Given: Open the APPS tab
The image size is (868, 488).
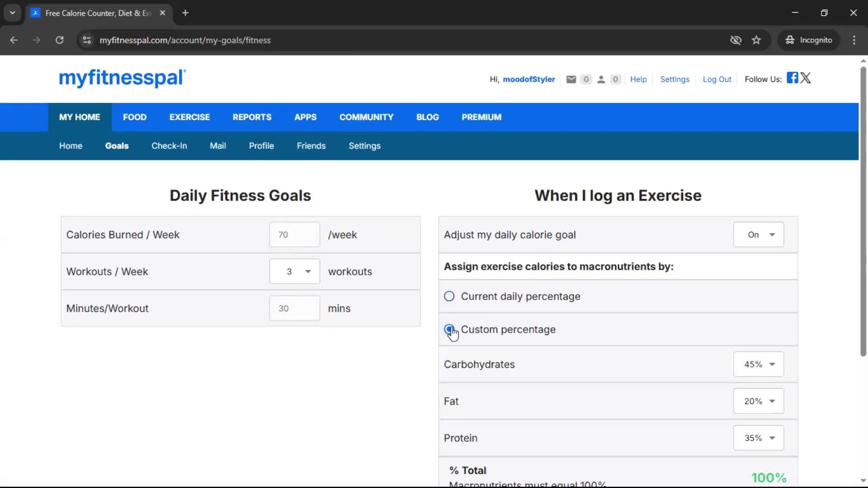Looking at the screenshot, I should (305, 117).
